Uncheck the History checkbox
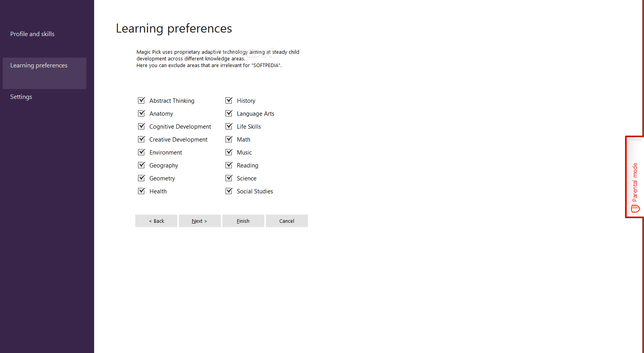Viewport: 644px width, 353px height. click(x=229, y=100)
